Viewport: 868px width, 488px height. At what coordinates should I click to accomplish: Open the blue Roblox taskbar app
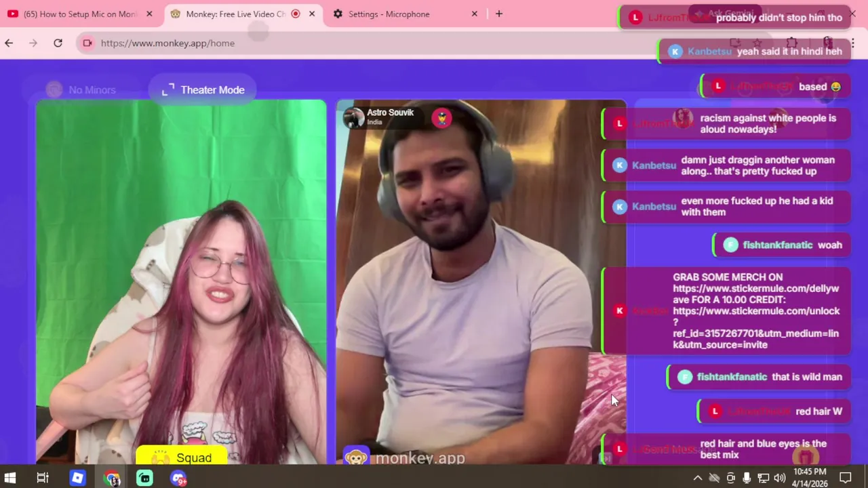[77, 478]
